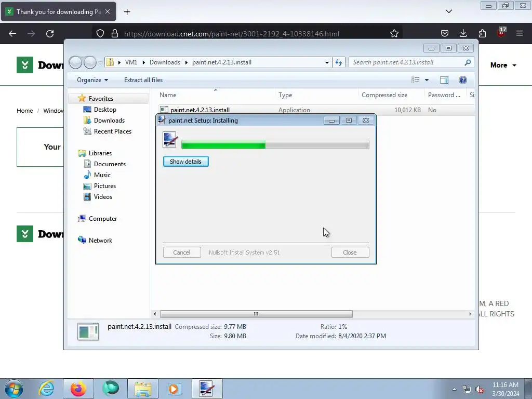Click the paint.net icon in Setup dialog
532x399 pixels.
170,140
